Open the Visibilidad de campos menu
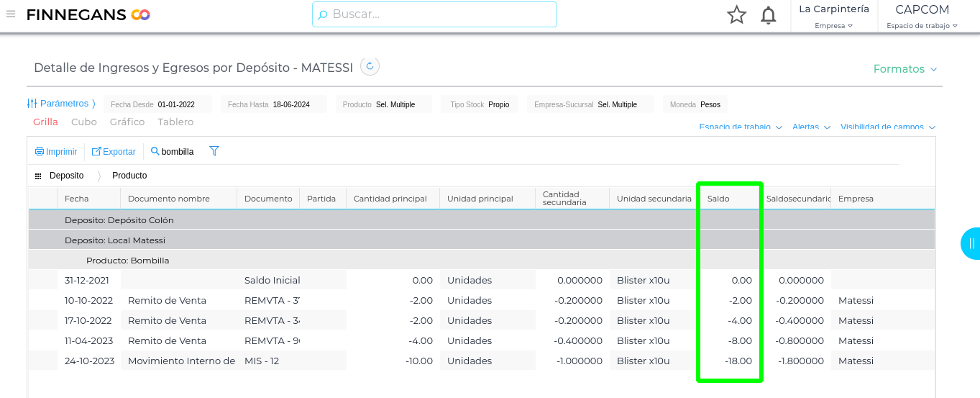Image resolution: width=980 pixels, height=398 pixels. (887, 127)
